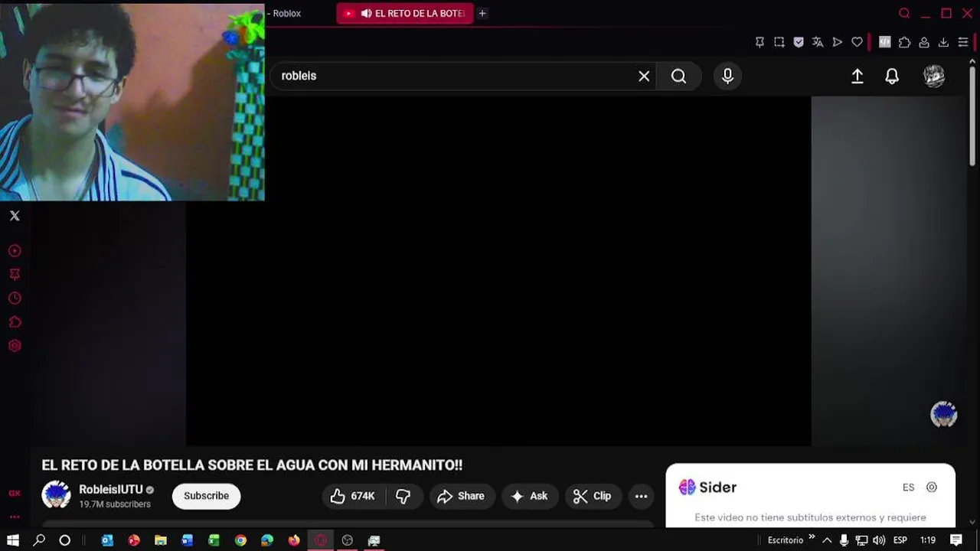
Task: Open the tab search magnifier in title bar
Action: click(x=904, y=13)
